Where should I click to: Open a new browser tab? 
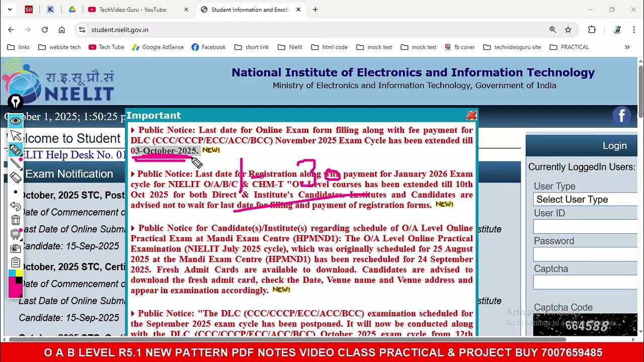[x=315, y=10]
